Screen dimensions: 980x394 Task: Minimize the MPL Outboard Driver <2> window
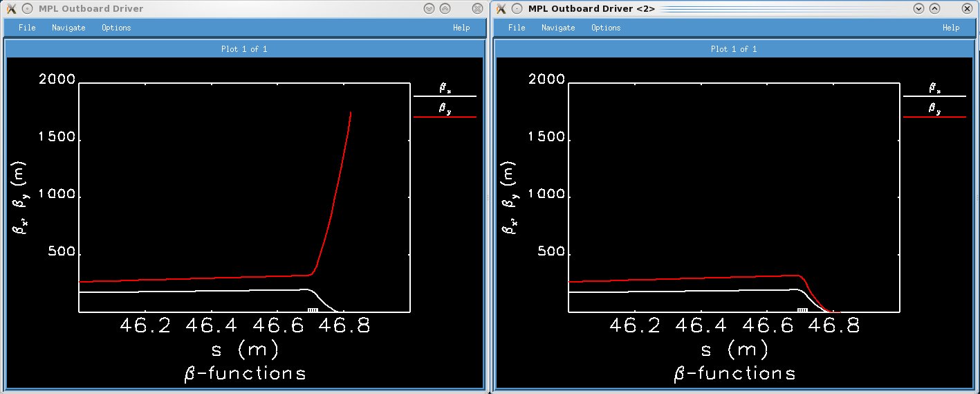[x=918, y=8]
